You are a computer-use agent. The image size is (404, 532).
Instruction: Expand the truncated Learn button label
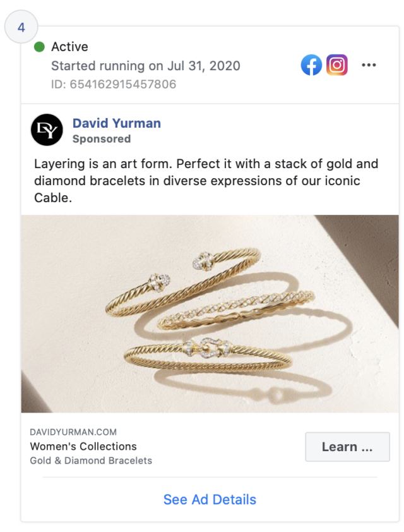click(347, 447)
